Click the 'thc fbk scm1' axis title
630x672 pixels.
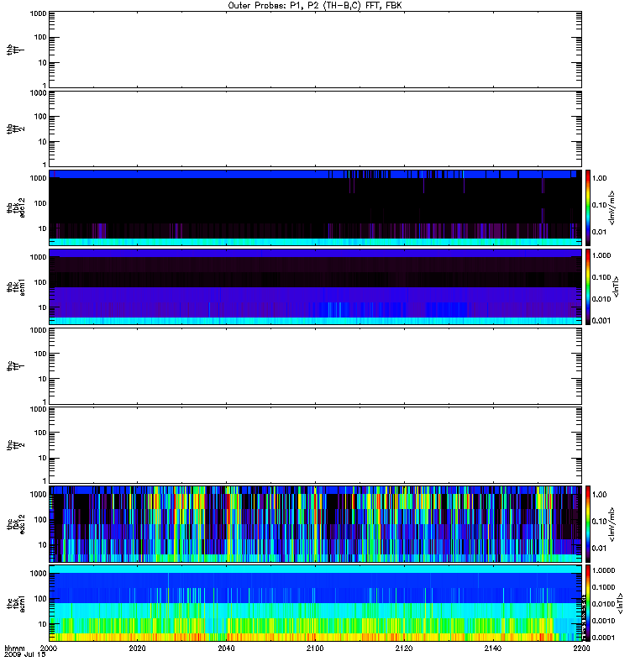point(15,603)
